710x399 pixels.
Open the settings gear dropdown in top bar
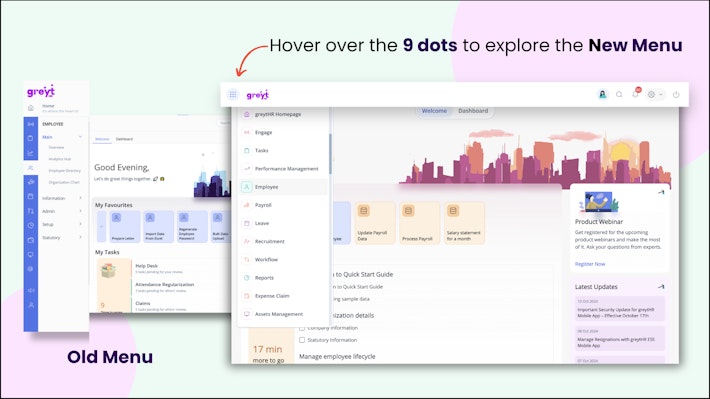(655, 94)
